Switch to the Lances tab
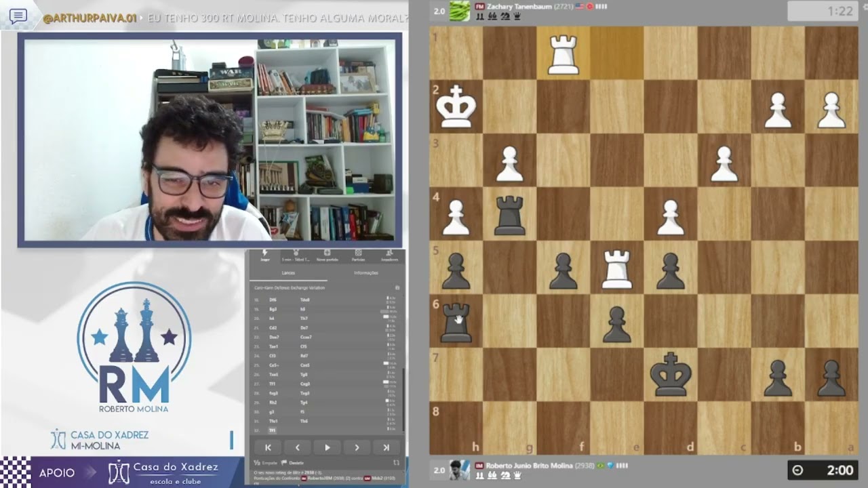Viewport: 868px width, 488px height. tap(288, 272)
